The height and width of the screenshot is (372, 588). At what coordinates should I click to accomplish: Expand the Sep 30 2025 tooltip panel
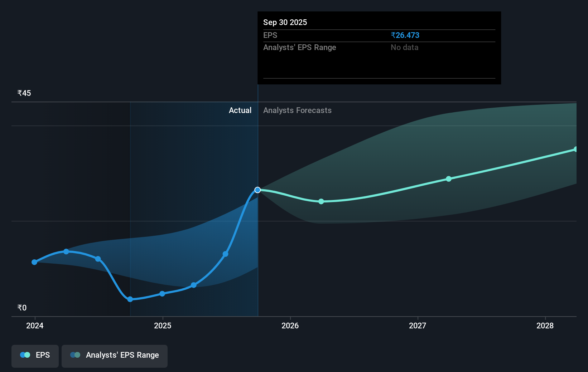click(285, 22)
